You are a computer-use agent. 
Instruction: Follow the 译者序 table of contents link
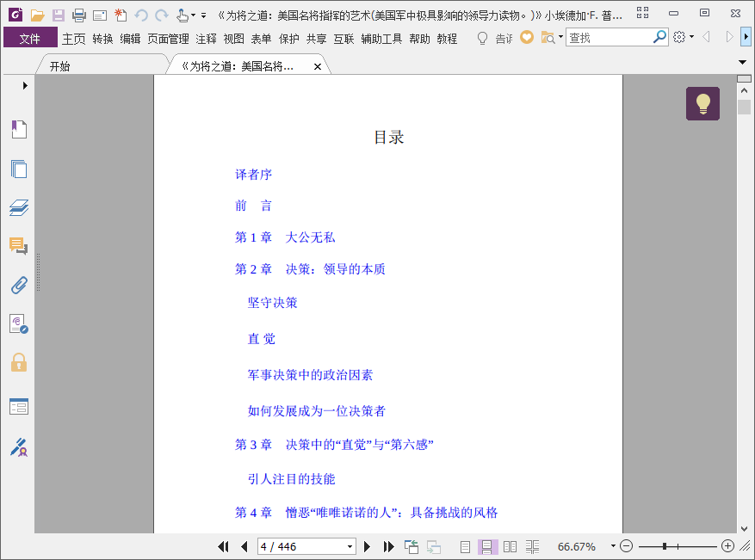pos(253,175)
